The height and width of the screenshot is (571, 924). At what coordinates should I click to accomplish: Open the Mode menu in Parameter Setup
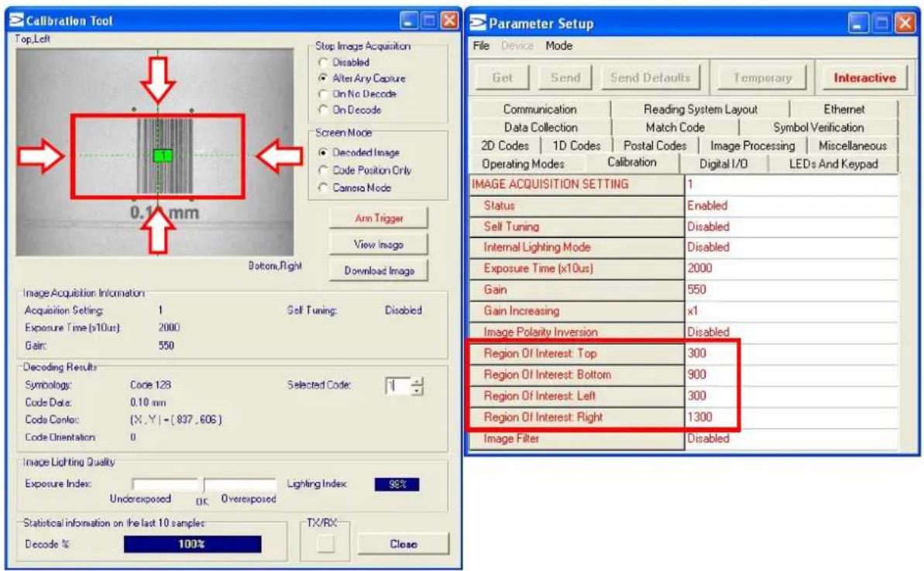click(x=558, y=46)
